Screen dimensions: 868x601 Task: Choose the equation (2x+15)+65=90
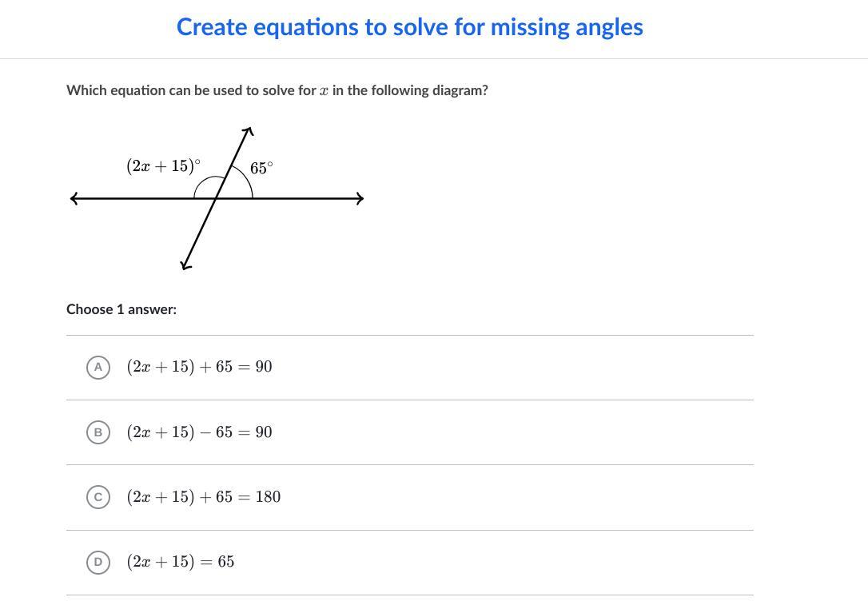tap(199, 367)
